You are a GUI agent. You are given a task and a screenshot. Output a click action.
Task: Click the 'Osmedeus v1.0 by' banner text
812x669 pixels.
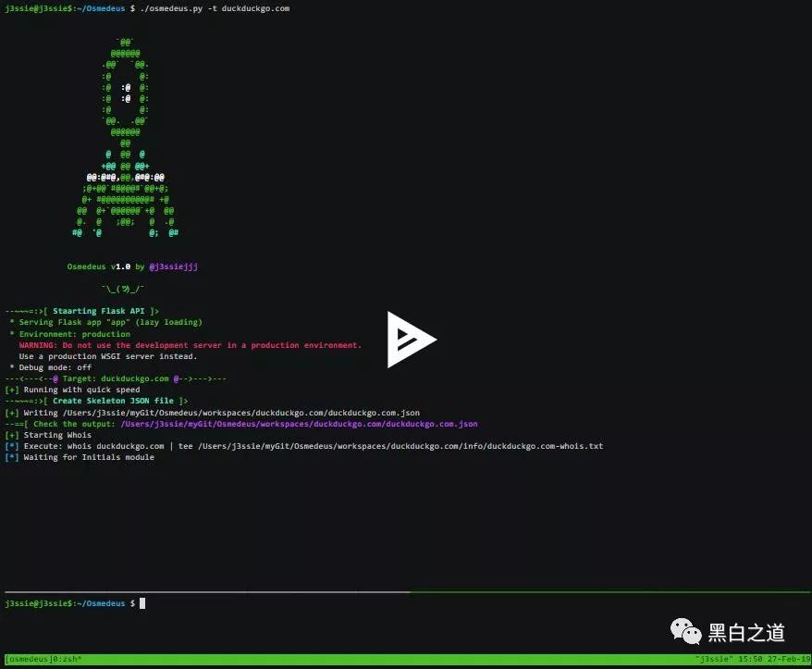(x=105, y=266)
